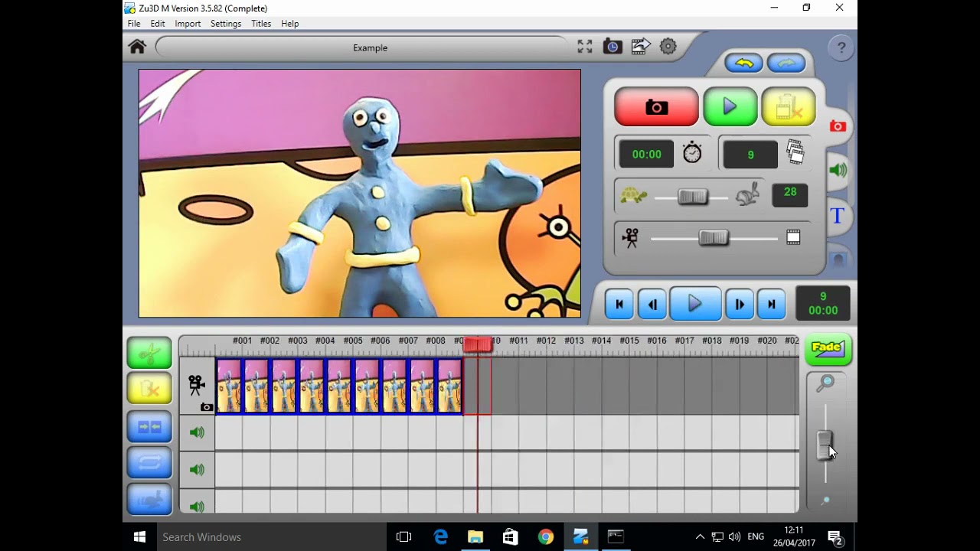Toggle the second audio track speaker

(197, 470)
